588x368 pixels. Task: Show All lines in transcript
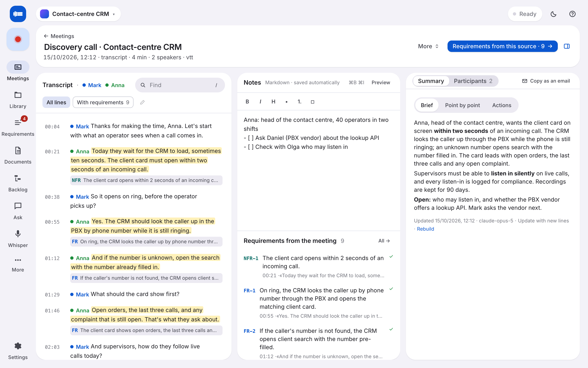(56, 102)
